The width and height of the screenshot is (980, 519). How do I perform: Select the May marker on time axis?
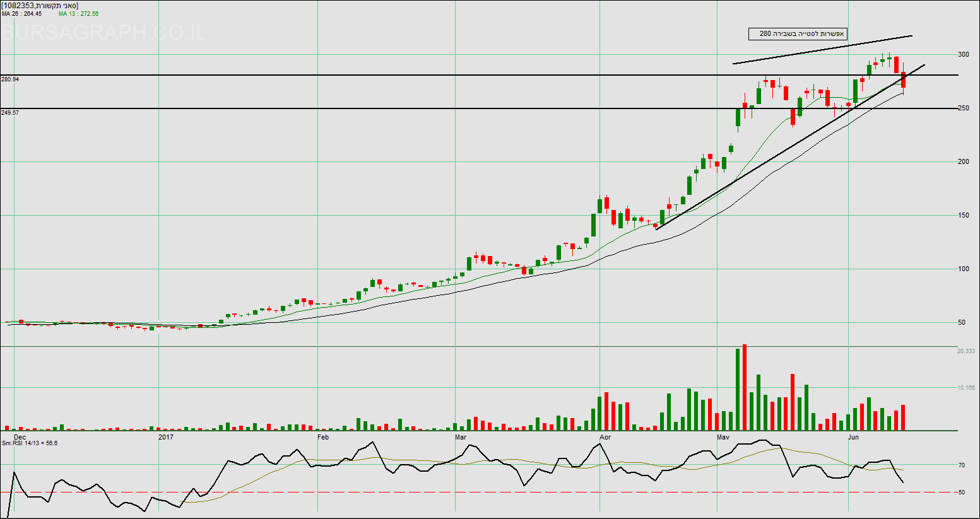[723, 437]
